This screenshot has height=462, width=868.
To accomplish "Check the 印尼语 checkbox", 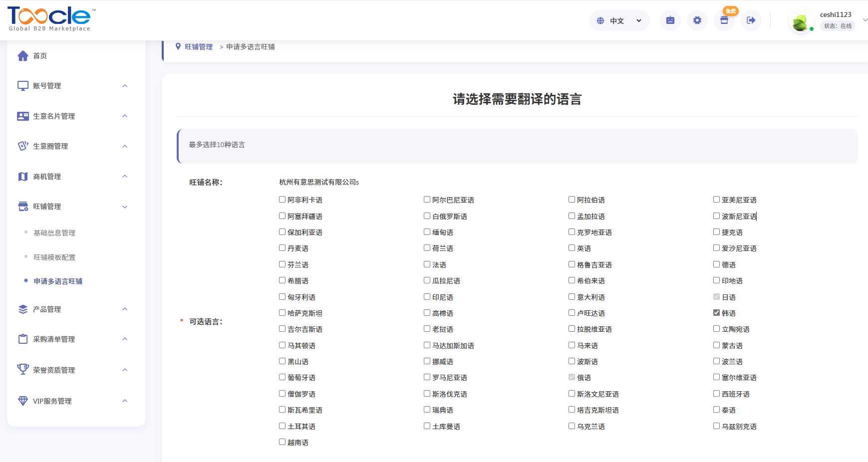I will click(x=427, y=297).
